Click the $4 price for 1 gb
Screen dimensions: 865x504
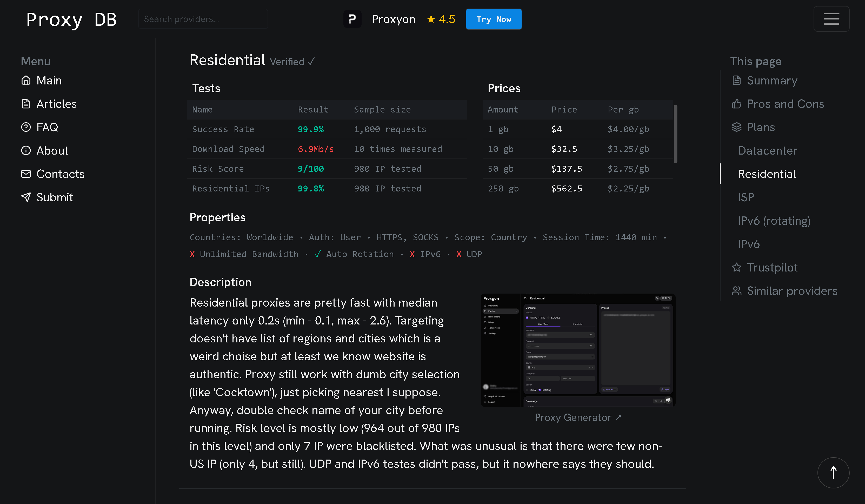click(556, 129)
